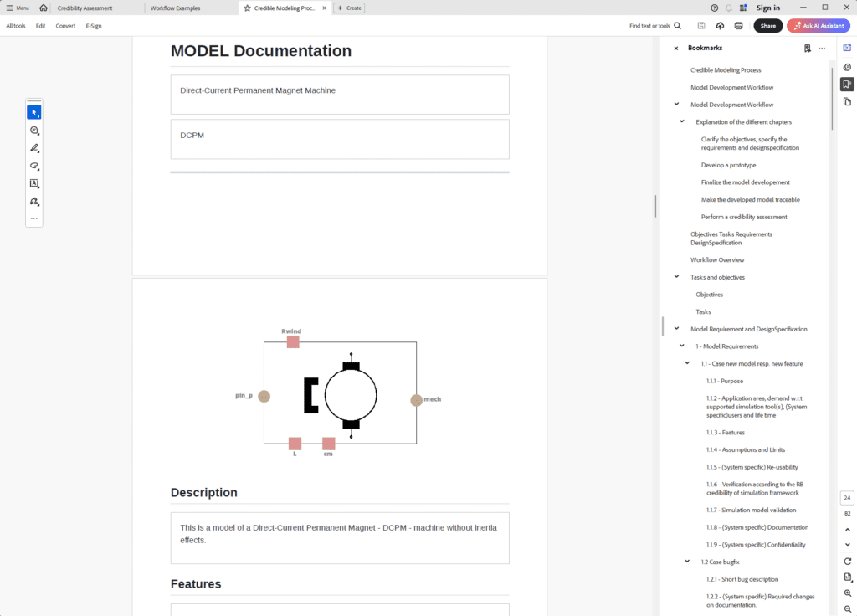Open the Home screen icon

pos(44,8)
